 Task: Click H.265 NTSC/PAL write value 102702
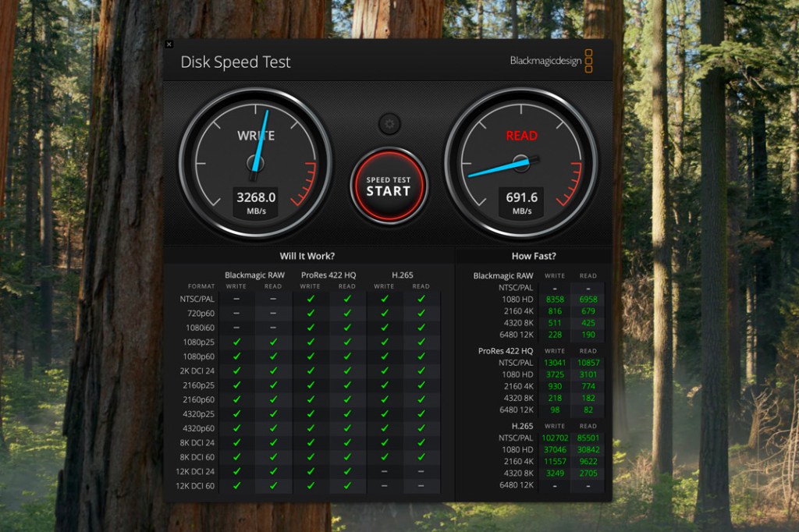point(555,438)
